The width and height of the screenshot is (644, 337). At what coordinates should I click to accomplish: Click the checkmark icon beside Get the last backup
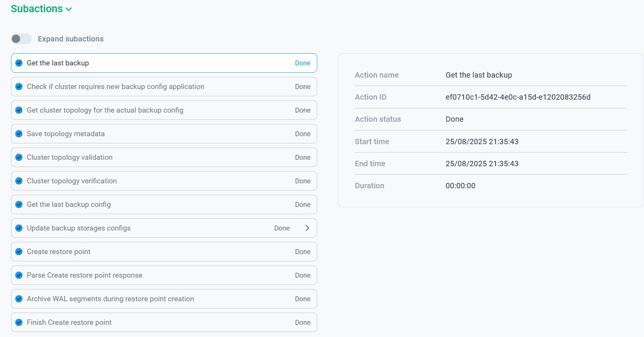pos(19,63)
